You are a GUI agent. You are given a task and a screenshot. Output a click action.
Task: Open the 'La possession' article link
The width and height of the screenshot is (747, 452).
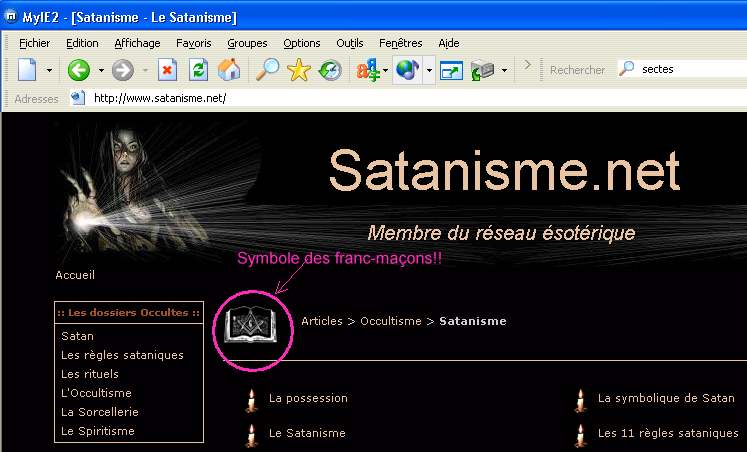coord(308,398)
